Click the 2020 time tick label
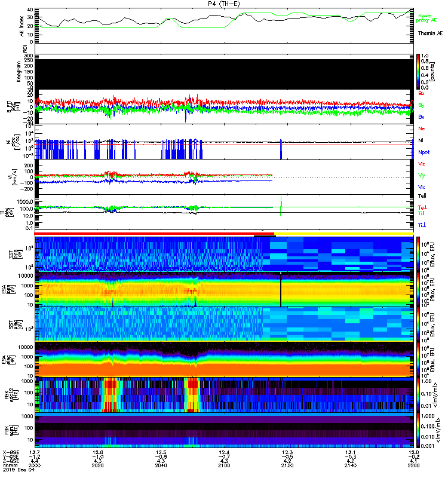448x478 pixels. (98, 465)
